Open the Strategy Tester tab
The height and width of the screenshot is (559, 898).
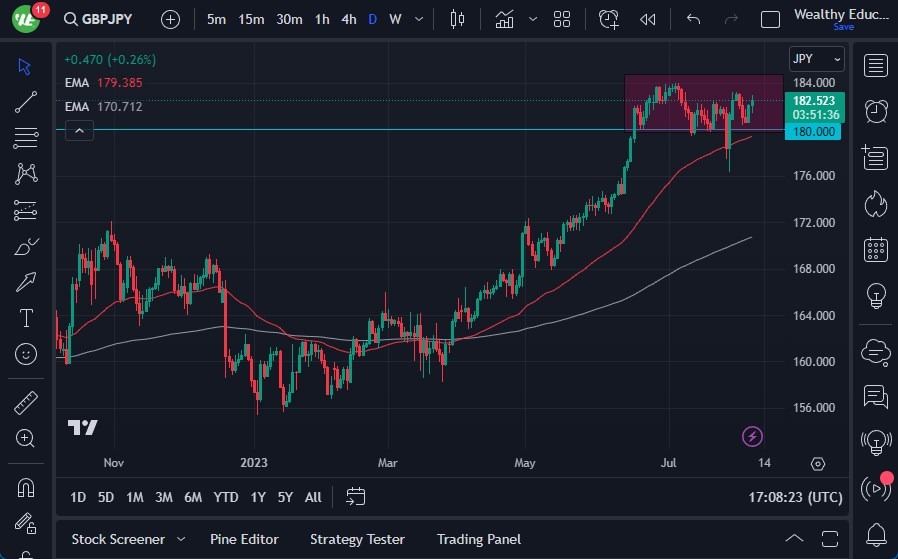click(x=357, y=539)
